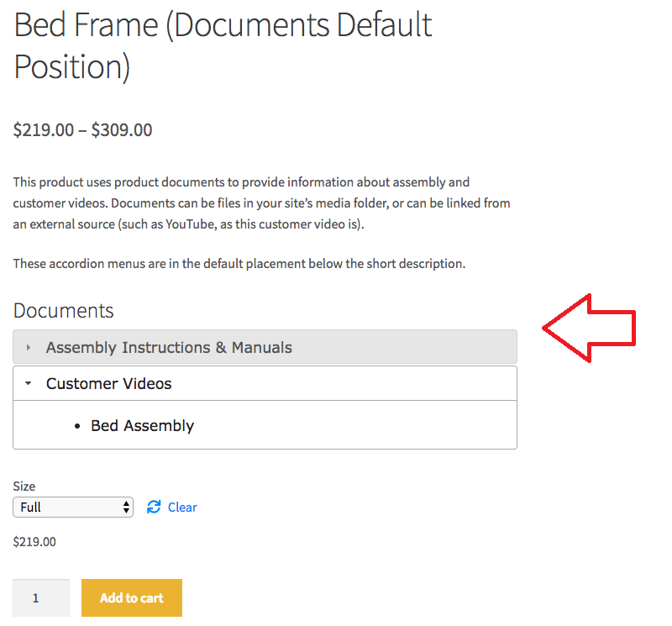672x626 pixels.
Task: Click the up-down arrows on the Size select
Action: pyautogui.click(x=126, y=507)
